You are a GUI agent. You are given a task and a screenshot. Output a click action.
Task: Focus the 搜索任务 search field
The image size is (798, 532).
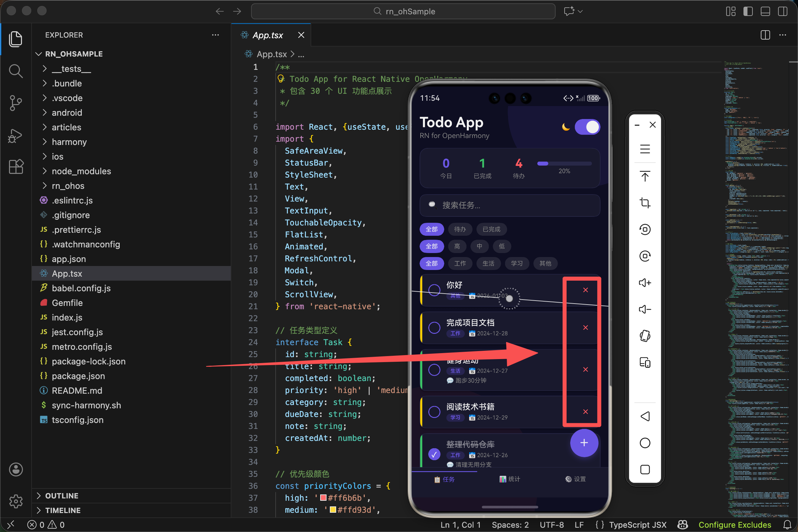tap(510, 205)
